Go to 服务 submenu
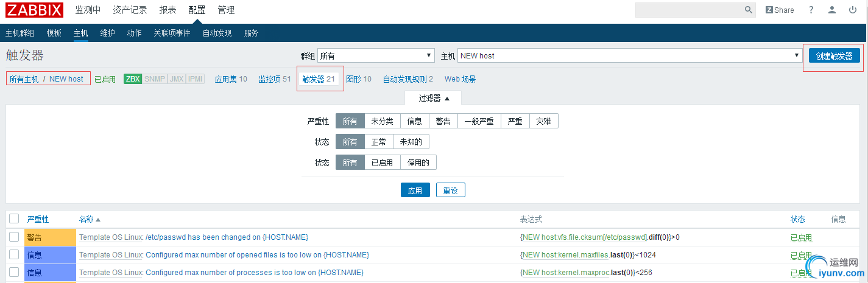Image resolution: width=868 pixels, height=283 pixels. point(251,33)
